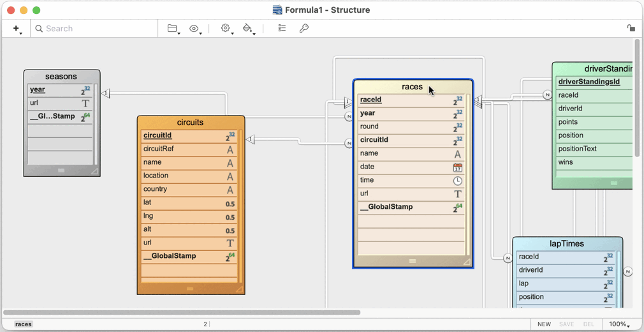
Task: Click text type icon of circuits url
Action: [x=230, y=243]
